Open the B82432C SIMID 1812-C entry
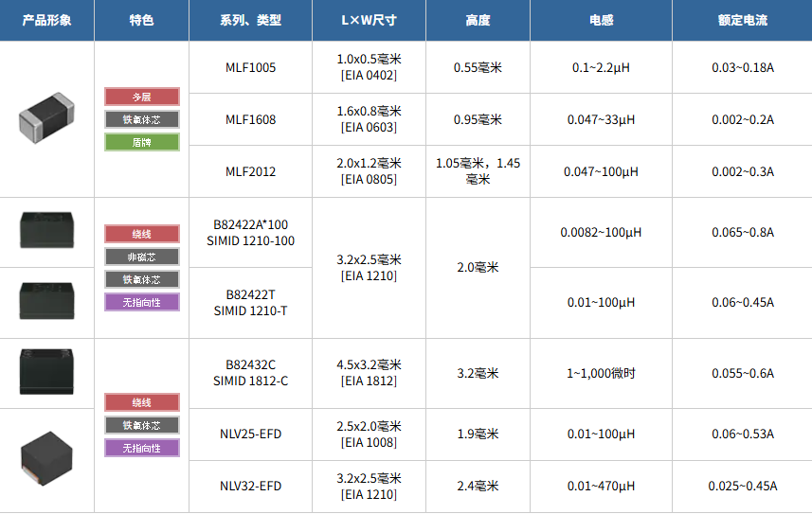The image size is (812, 514). [x=251, y=373]
